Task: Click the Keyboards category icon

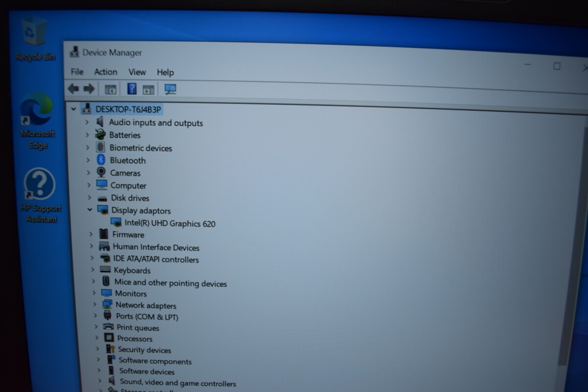Action: [105, 270]
